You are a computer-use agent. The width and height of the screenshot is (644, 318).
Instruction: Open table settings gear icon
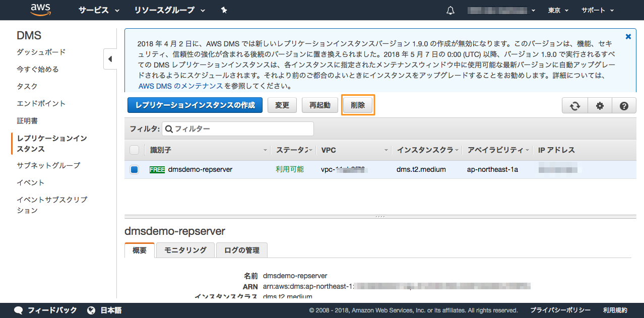point(599,105)
